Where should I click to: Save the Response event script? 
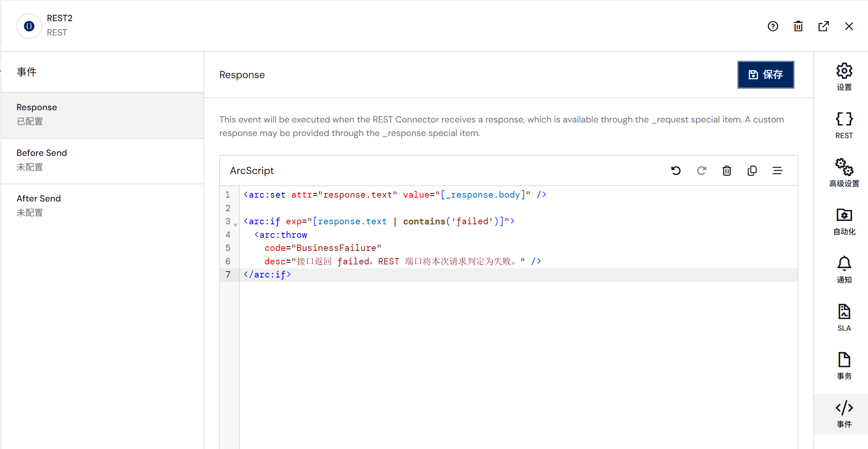[766, 75]
